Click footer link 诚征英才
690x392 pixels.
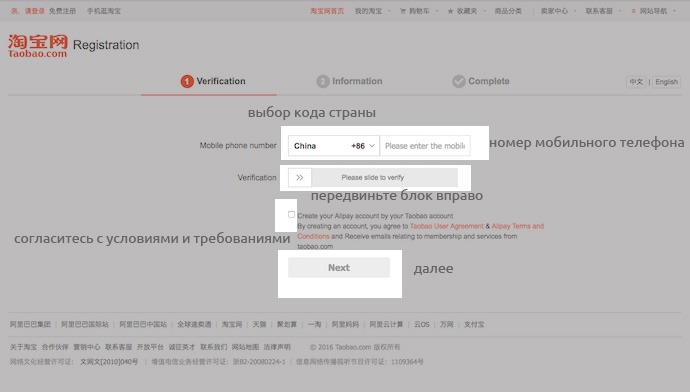point(182,347)
